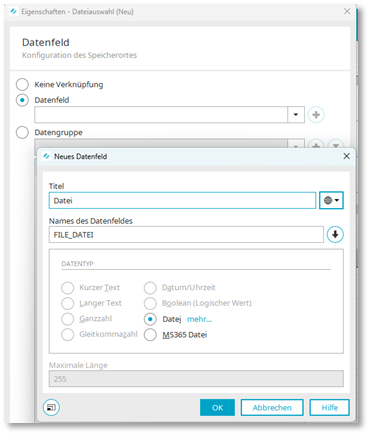Click the plus icon beside Datenfeld dropdown
The image size is (370, 435).
click(x=316, y=115)
